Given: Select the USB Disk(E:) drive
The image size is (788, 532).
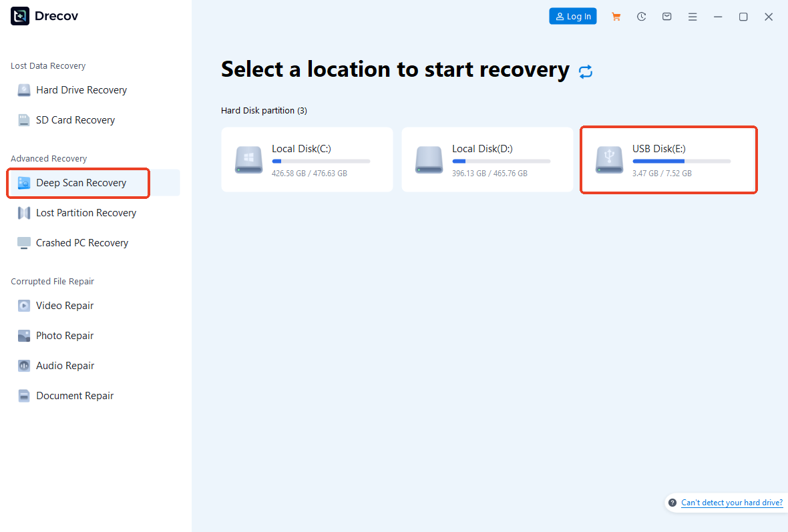Looking at the screenshot, I should [668, 160].
